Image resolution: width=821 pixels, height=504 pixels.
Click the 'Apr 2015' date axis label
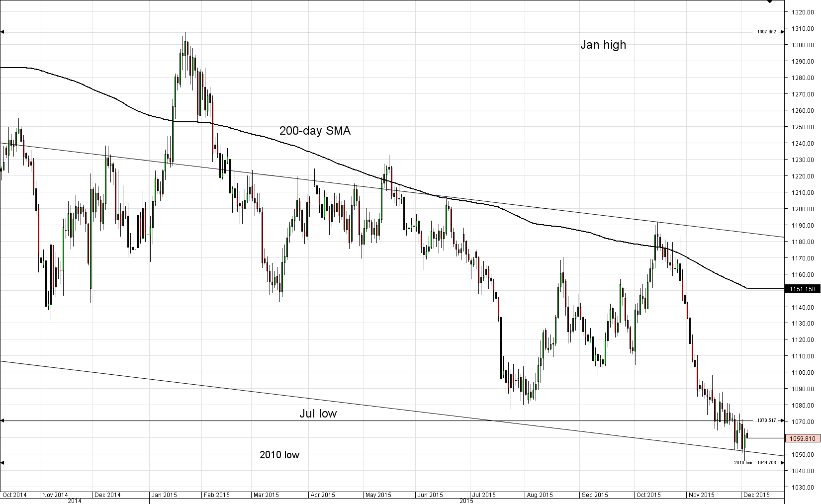(x=322, y=495)
